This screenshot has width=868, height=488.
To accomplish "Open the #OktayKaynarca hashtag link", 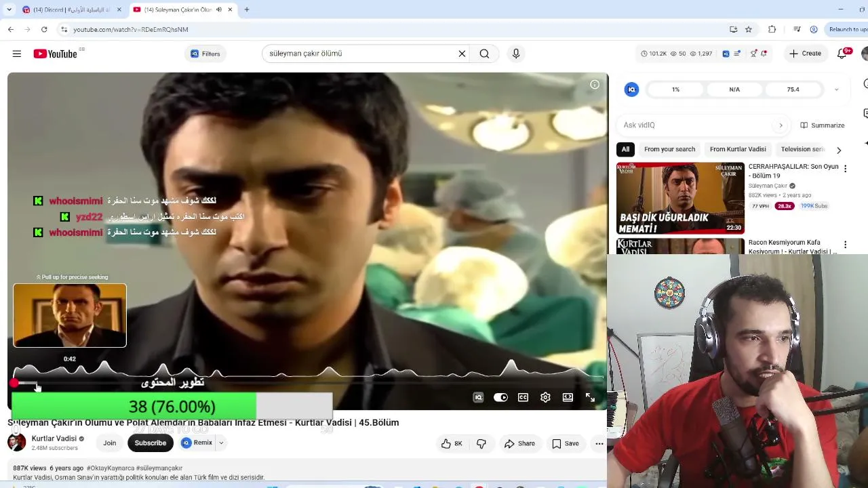I will (111, 468).
